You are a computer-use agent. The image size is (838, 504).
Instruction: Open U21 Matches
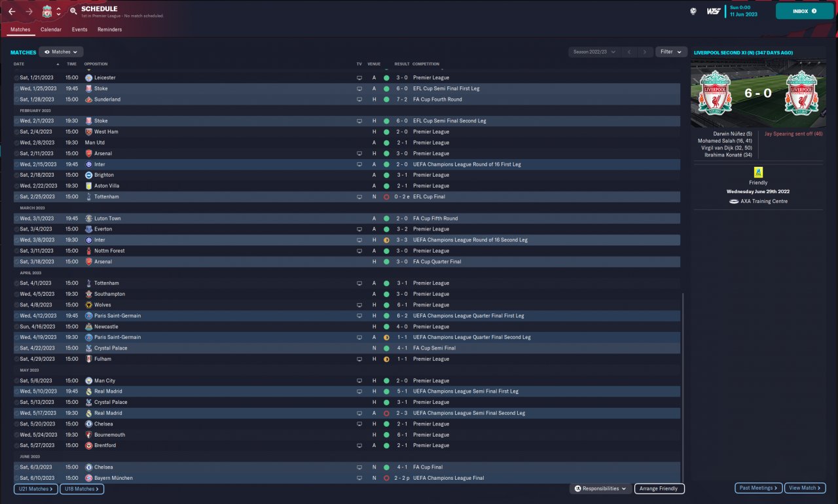[x=35, y=489]
